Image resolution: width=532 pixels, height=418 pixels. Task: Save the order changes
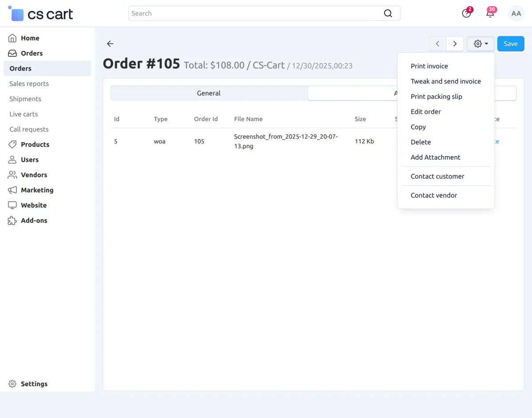(x=510, y=43)
